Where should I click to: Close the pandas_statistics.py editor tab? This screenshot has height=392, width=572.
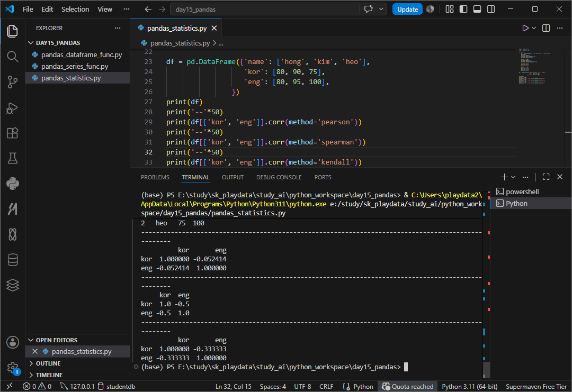pos(214,28)
